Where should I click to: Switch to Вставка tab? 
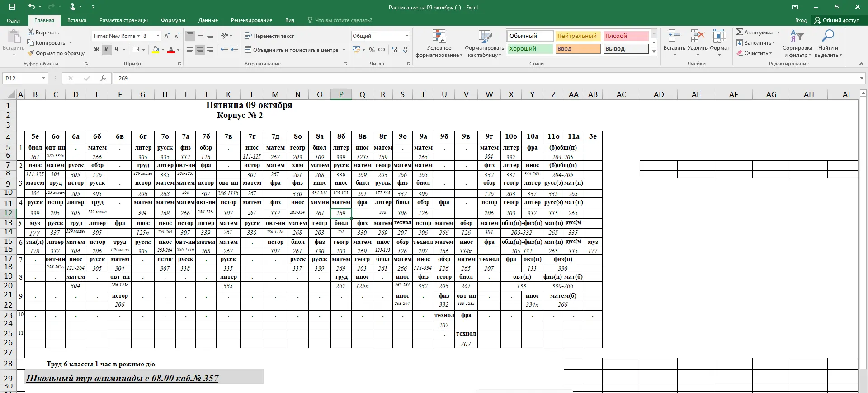click(77, 20)
